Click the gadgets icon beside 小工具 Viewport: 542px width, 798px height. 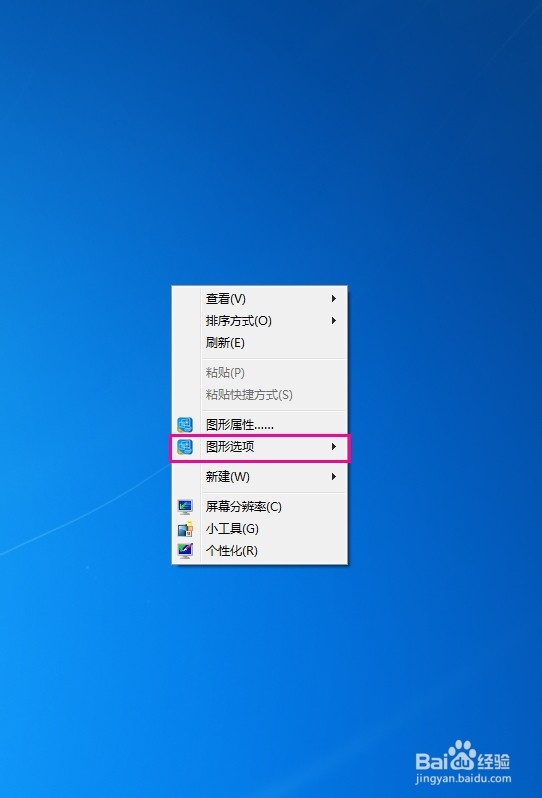pyautogui.click(x=185, y=529)
